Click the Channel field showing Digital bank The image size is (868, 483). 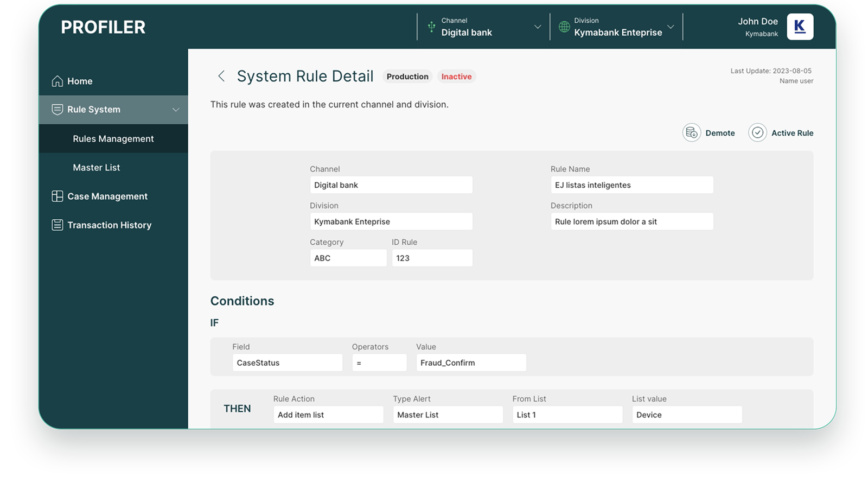pyautogui.click(x=391, y=185)
